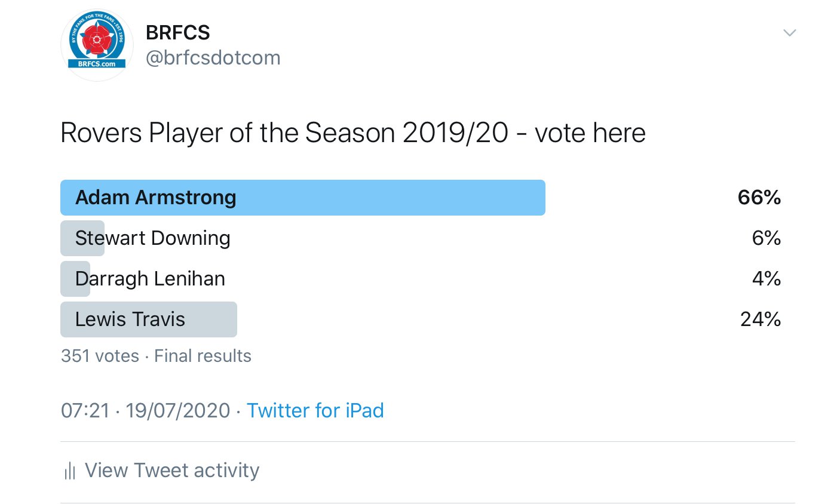Viewport: 834px width, 504px height.
Task: Click the tweet timestamp 07:21
Action: tap(85, 411)
